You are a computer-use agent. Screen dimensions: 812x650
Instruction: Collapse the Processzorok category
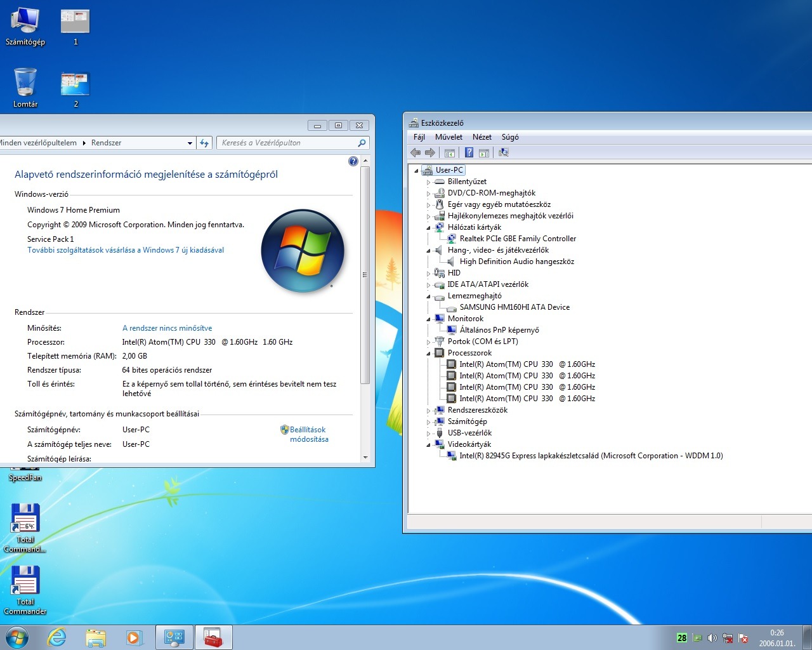click(x=428, y=353)
